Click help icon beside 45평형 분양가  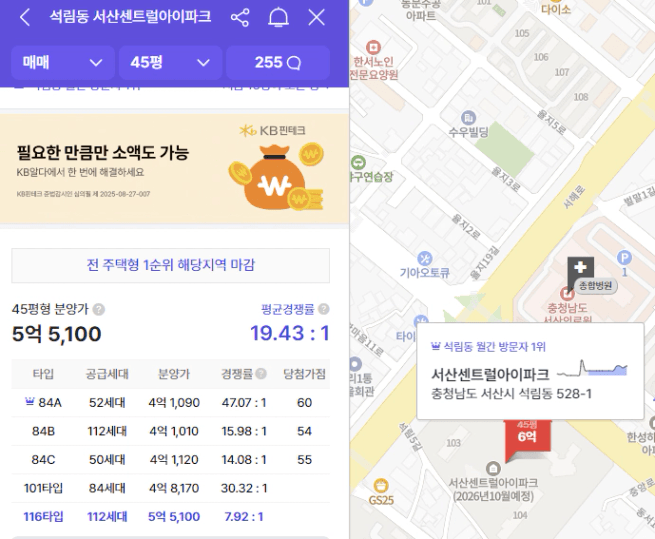point(99,310)
